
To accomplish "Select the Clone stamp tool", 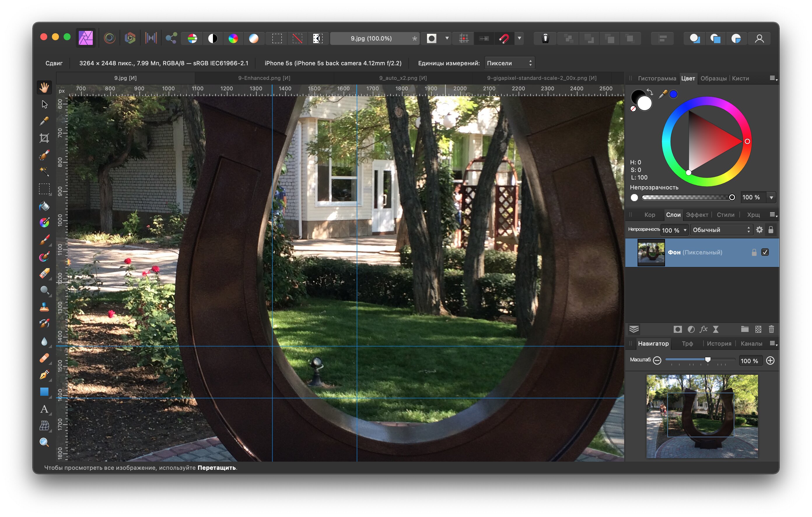I will [x=44, y=307].
